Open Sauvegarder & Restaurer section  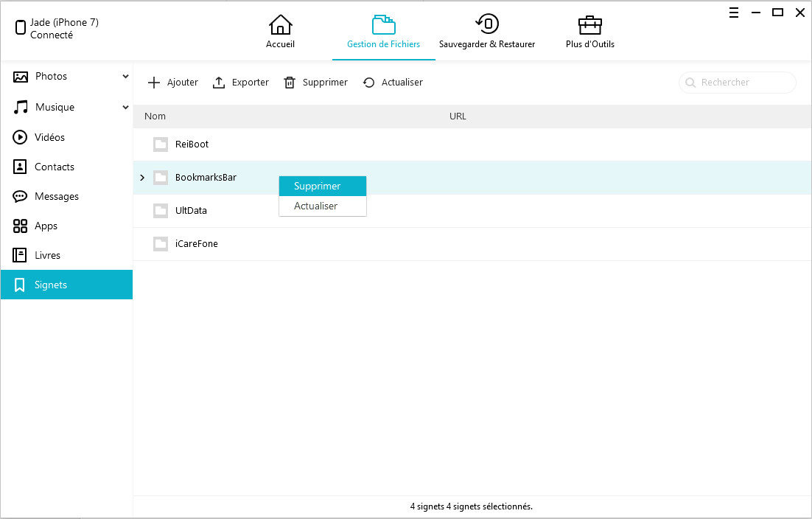[487, 32]
